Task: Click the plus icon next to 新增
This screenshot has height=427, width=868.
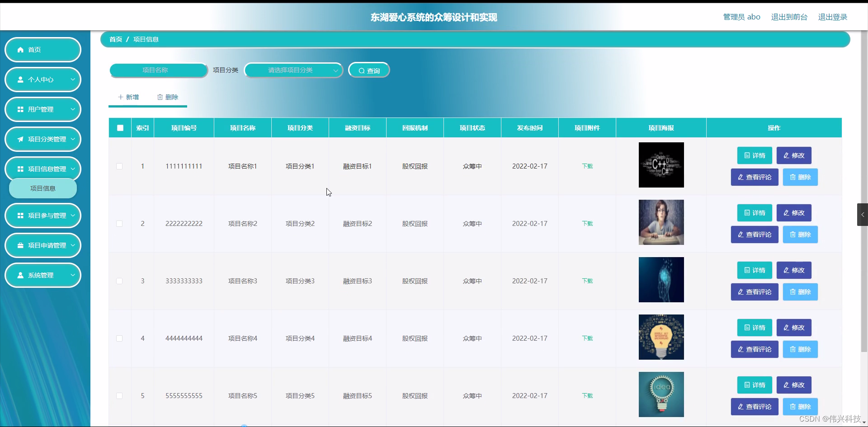Action: pos(121,97)
